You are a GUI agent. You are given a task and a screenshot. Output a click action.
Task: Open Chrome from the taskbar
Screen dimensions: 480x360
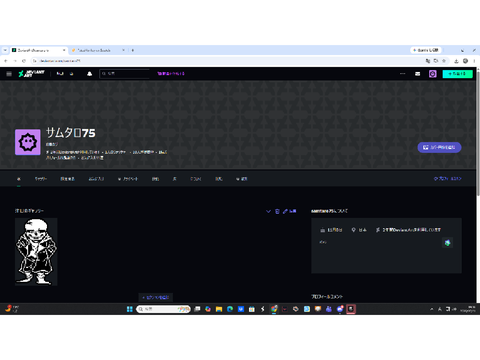pos(274,309)
